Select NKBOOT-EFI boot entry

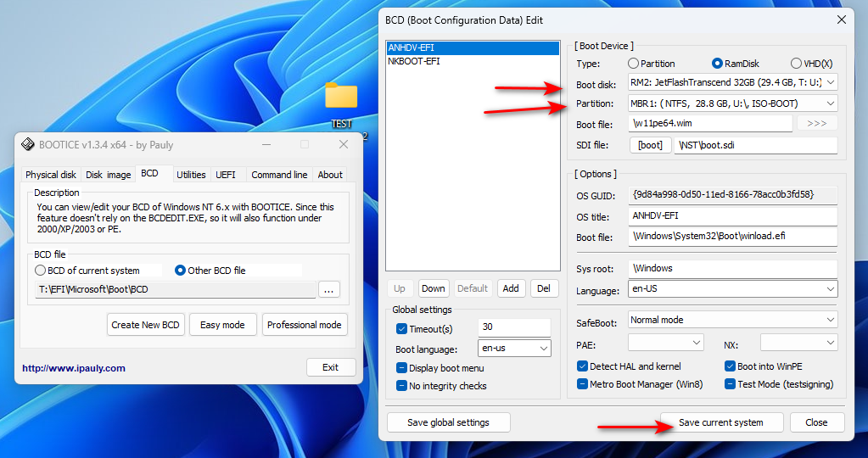pyautogui.click(x=473, y=61)
